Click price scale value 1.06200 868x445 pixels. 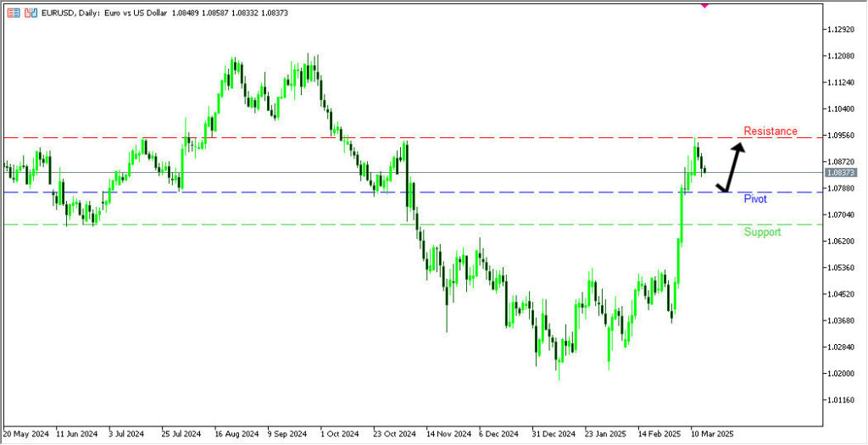pyautogui.click(x=840, y=242)
